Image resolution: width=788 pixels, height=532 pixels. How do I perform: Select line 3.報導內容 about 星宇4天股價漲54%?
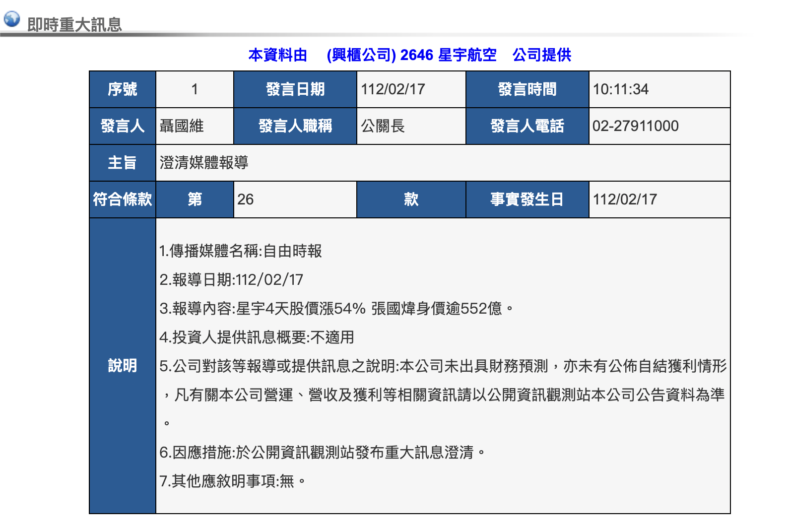click(336, 309)
